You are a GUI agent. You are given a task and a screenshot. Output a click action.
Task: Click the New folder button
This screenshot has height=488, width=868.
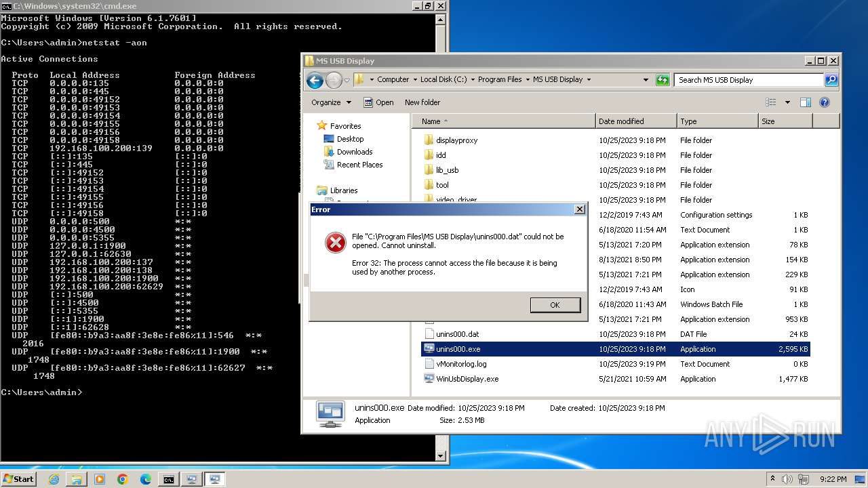(422, 102)
